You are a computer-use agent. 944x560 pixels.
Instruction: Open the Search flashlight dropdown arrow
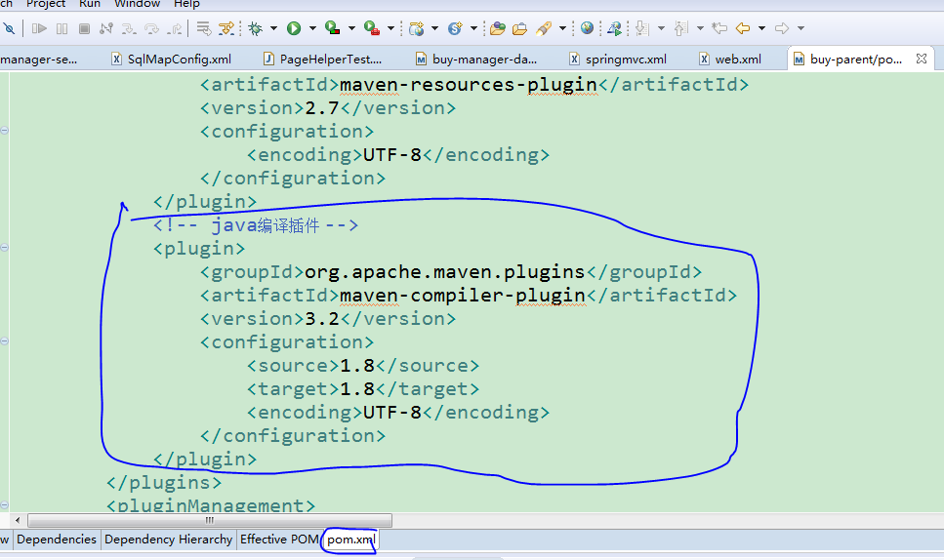562,28
